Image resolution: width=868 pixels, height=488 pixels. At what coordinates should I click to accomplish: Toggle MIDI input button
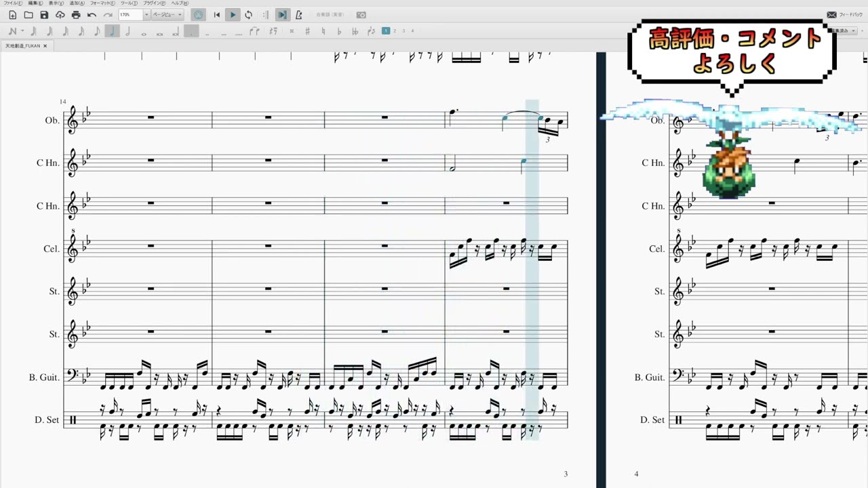[198, 15]
